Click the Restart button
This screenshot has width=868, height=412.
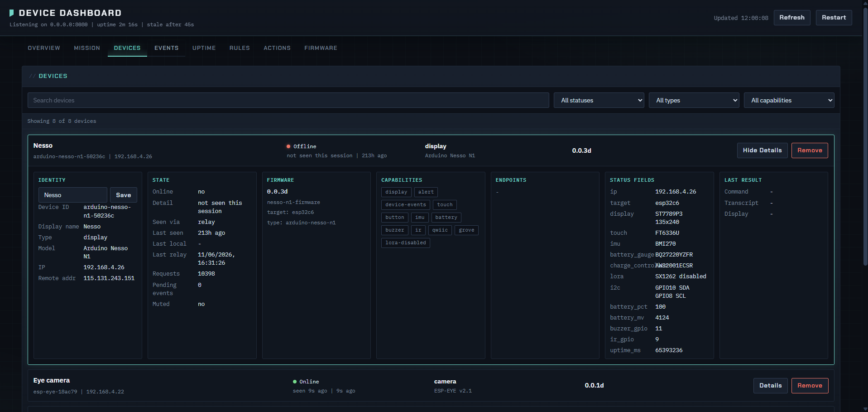(834, 18)
